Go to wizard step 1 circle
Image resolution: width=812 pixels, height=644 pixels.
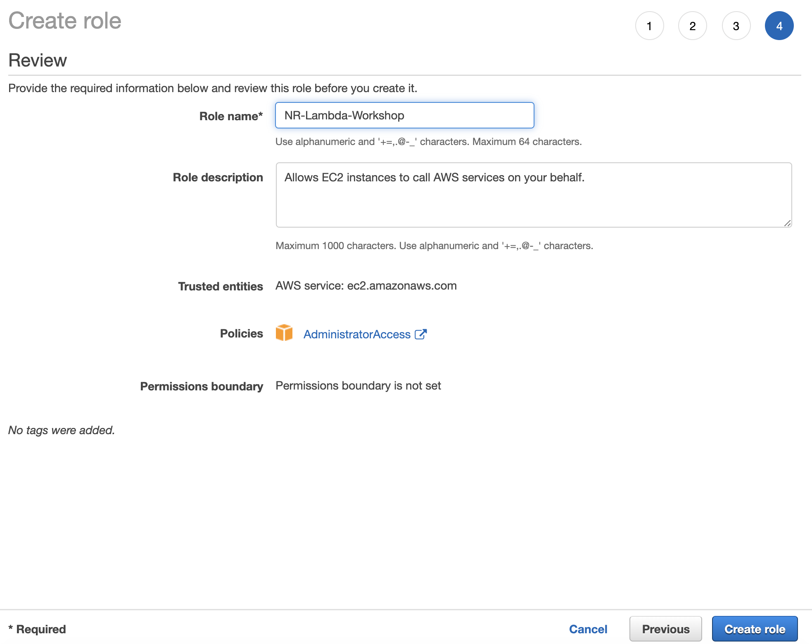649,26
